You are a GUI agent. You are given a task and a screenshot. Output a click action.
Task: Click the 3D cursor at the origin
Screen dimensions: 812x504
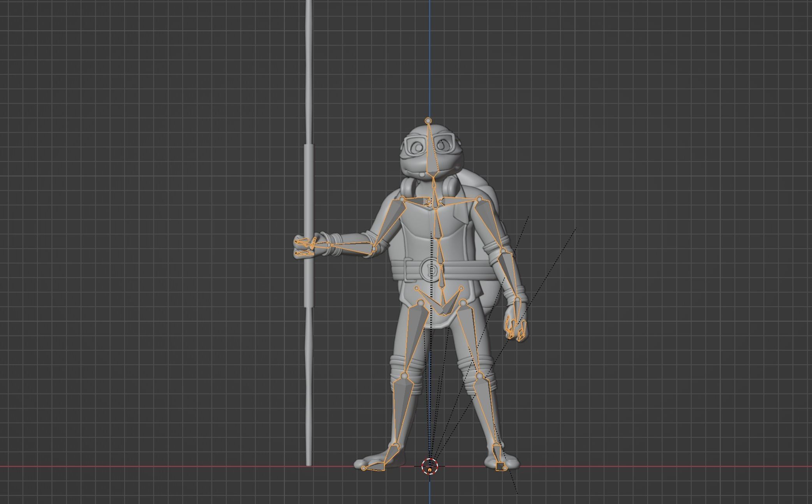point(430,466)
